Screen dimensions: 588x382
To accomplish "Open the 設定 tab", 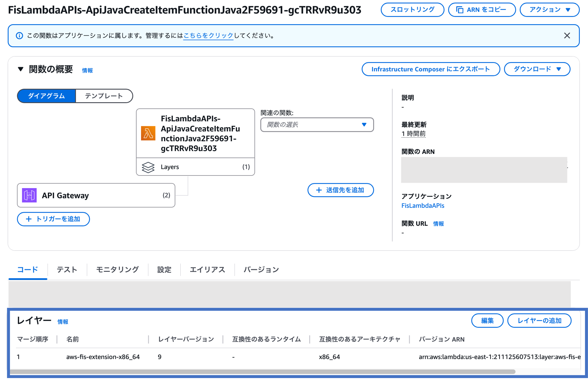I will (164, 270).
